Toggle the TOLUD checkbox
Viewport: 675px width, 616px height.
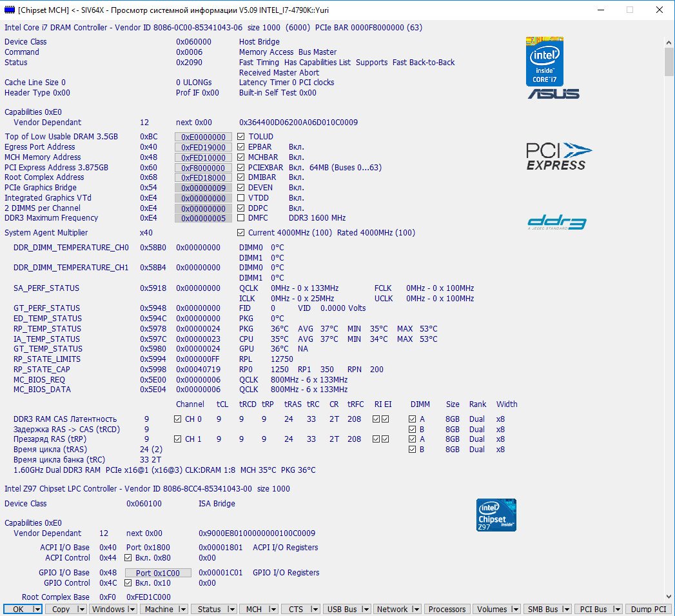(x=240, y=137)
